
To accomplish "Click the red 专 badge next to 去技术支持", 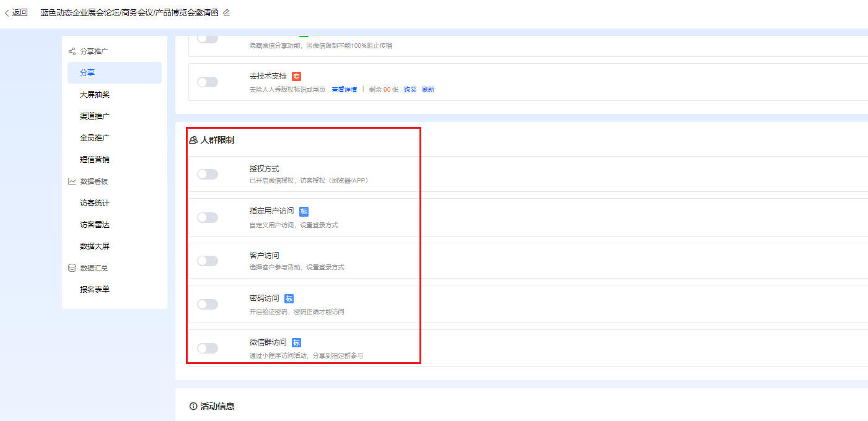I will (296, 77).
